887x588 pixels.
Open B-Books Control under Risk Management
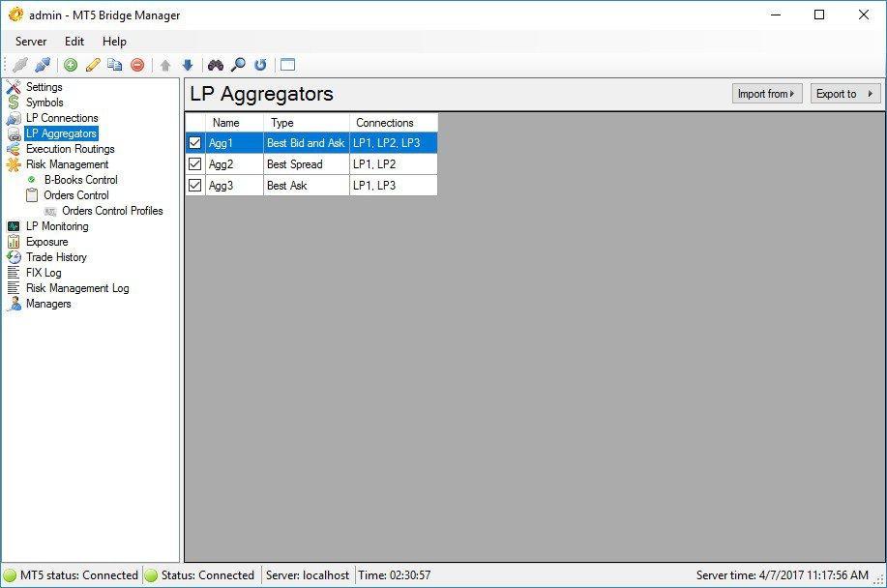[x=80, y=180]
